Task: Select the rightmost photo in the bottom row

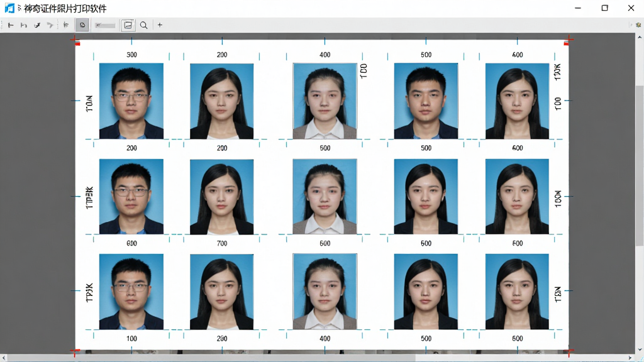Action: pyautogui.click(x=517, y=292)
